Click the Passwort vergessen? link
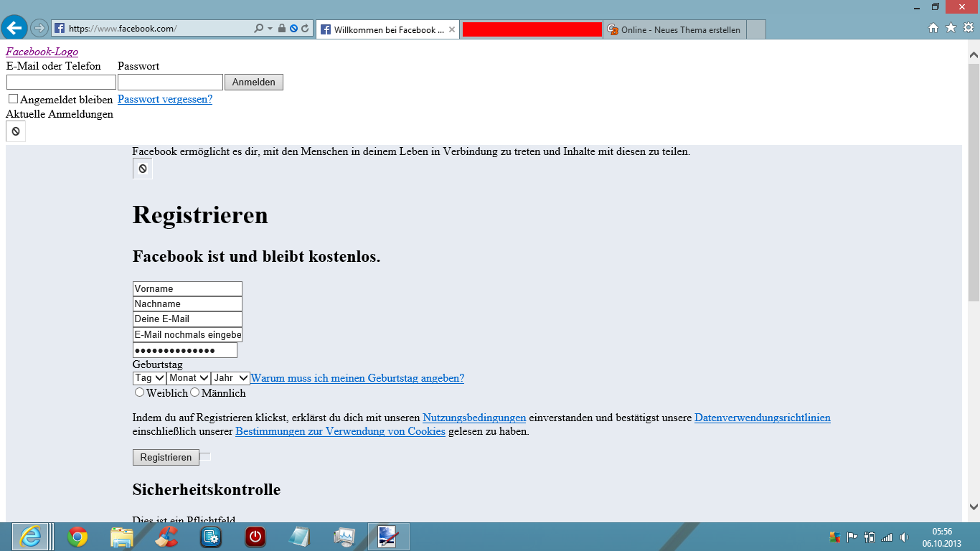Image resolution: width=980 pixels, height=551 pixels. [165, 99]
